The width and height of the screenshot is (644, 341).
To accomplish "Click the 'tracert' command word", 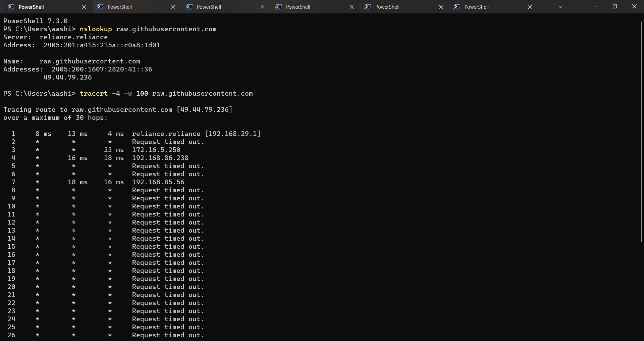I will [94, 93].
